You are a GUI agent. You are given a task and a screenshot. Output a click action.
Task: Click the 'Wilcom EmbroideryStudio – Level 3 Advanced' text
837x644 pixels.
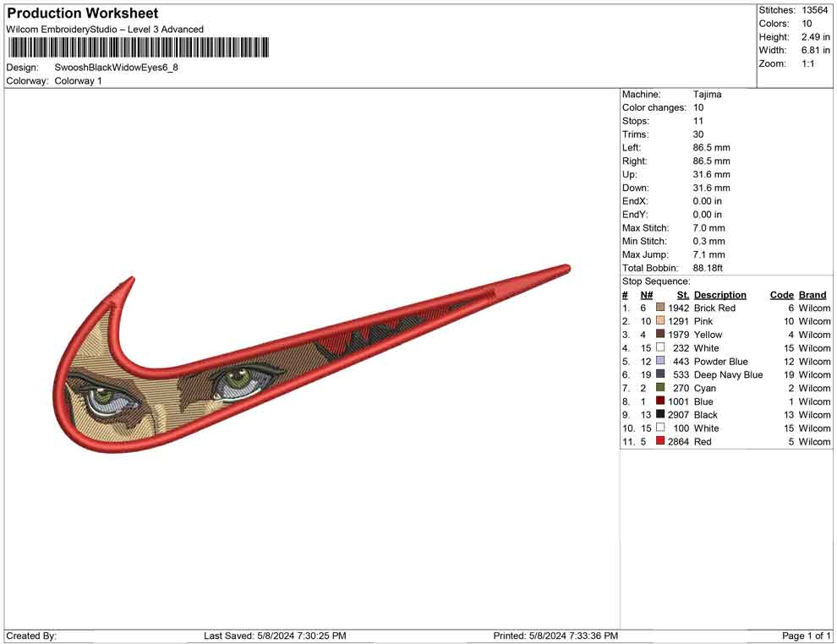105,30
